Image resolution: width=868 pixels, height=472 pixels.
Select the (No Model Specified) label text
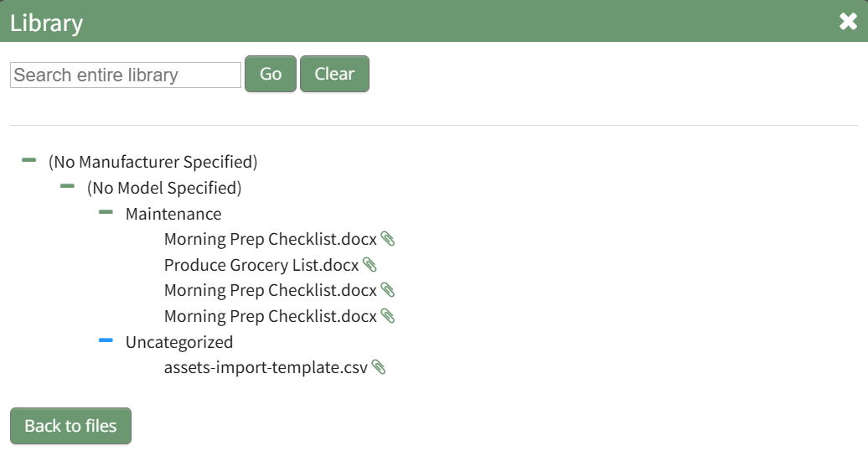coord(164,188)
